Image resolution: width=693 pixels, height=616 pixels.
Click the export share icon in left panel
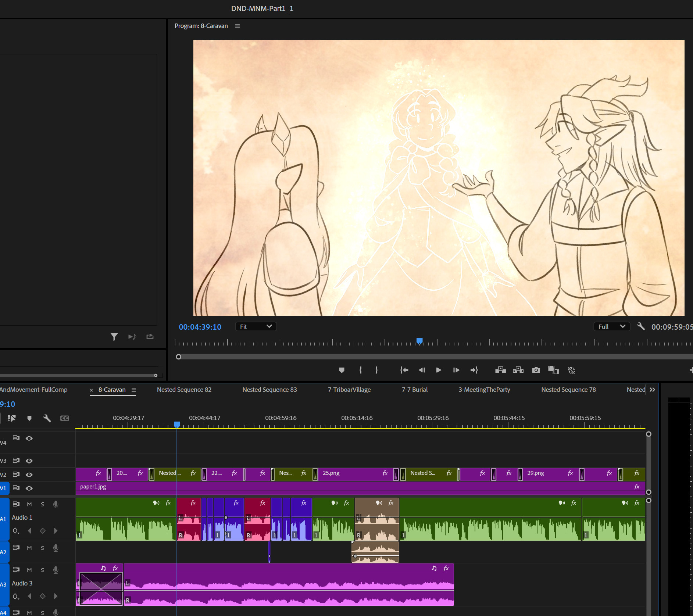click(150, 336)
